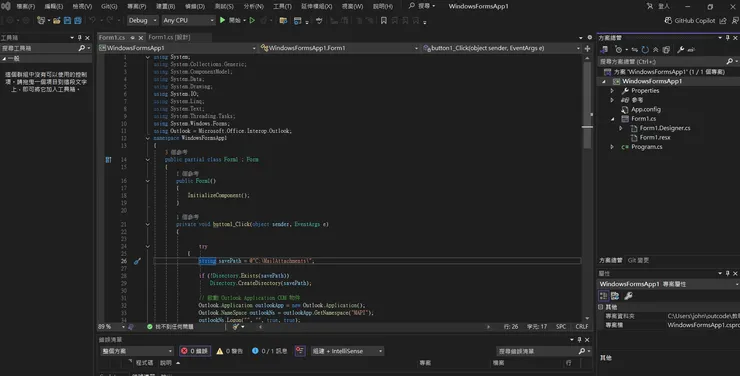Expand the Properties node in Solution Explorer
740x376 pixels.
(x=612, y=91)
